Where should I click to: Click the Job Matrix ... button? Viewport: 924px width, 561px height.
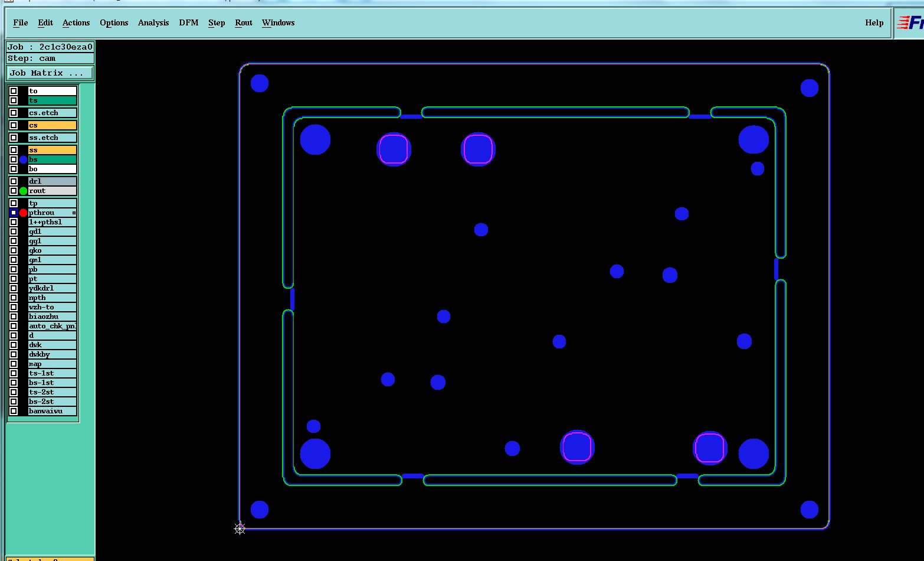50,73
